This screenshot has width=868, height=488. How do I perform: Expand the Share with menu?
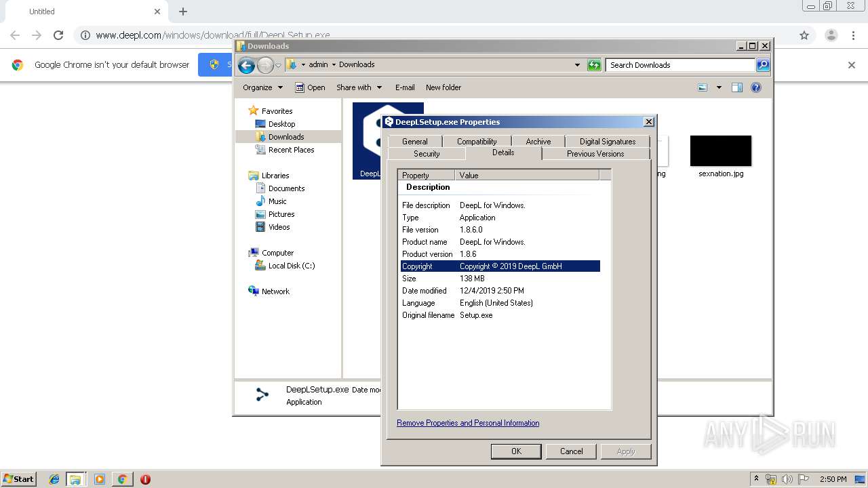pyautogui.click(x=359, y=87)
